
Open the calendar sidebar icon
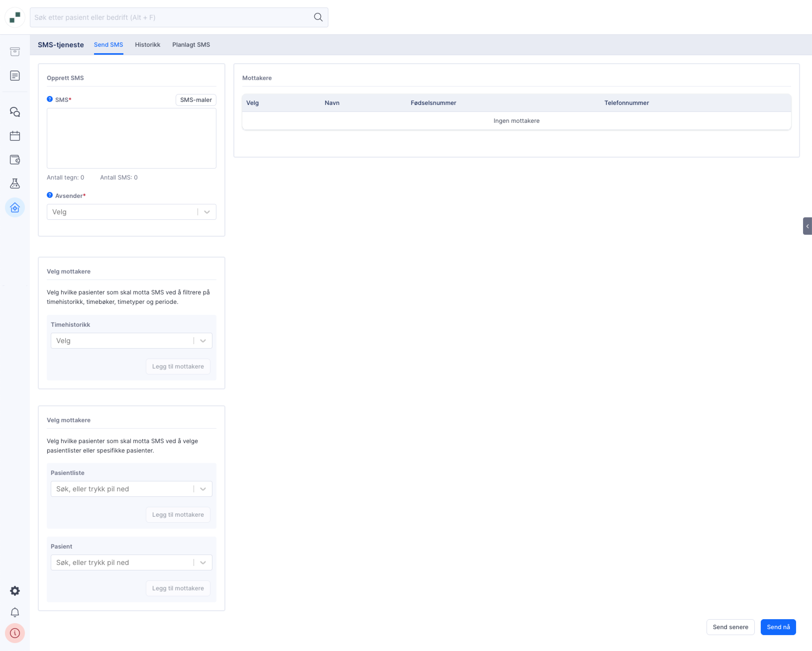pyautogui.click(x=15, y=136)
